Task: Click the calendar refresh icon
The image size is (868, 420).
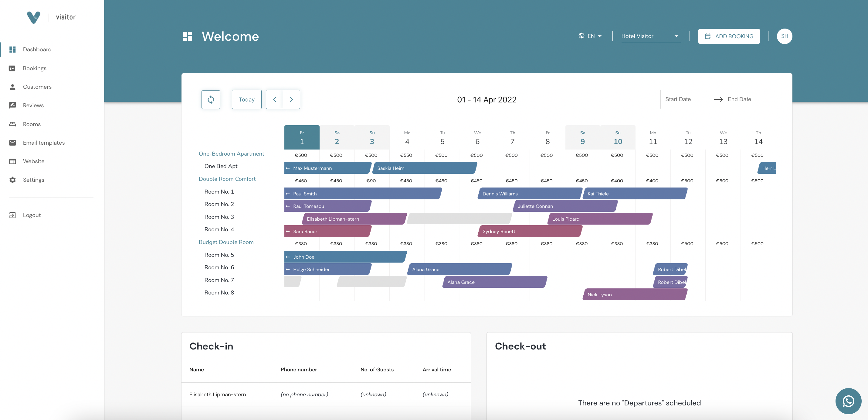Action: 211,99
